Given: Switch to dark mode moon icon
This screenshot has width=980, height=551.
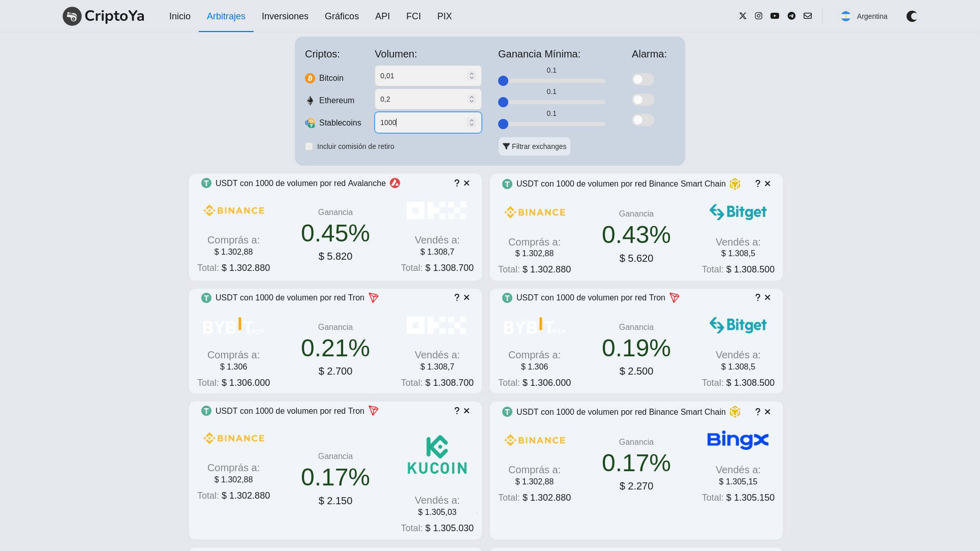Looking at the screenshot, I should click(x=912, y=16).
